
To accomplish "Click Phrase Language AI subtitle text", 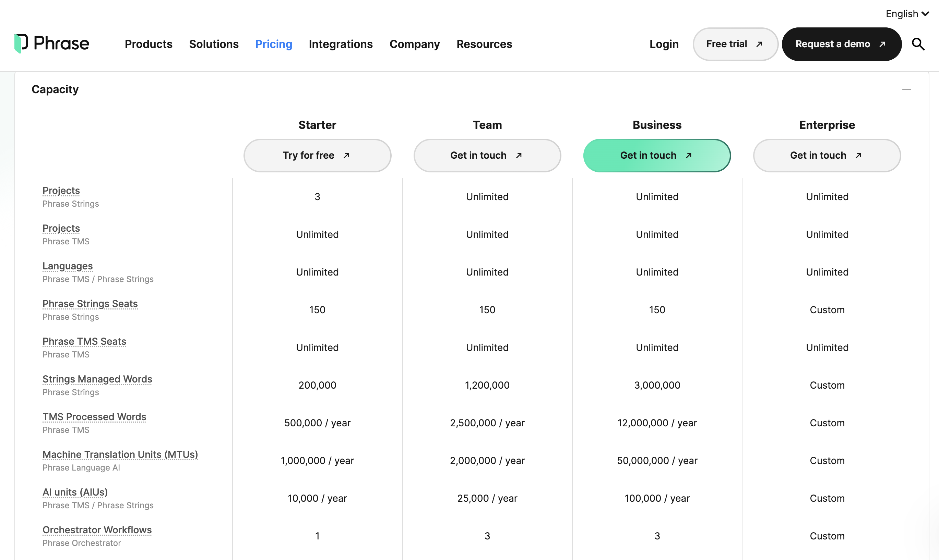I will click(81, 467).
